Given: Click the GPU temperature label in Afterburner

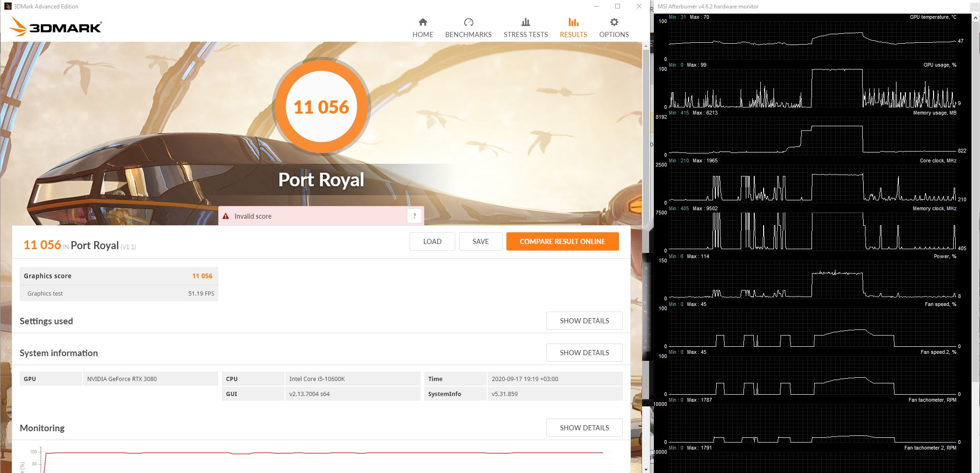Looking at the screenshot, I should coord(933,17).
